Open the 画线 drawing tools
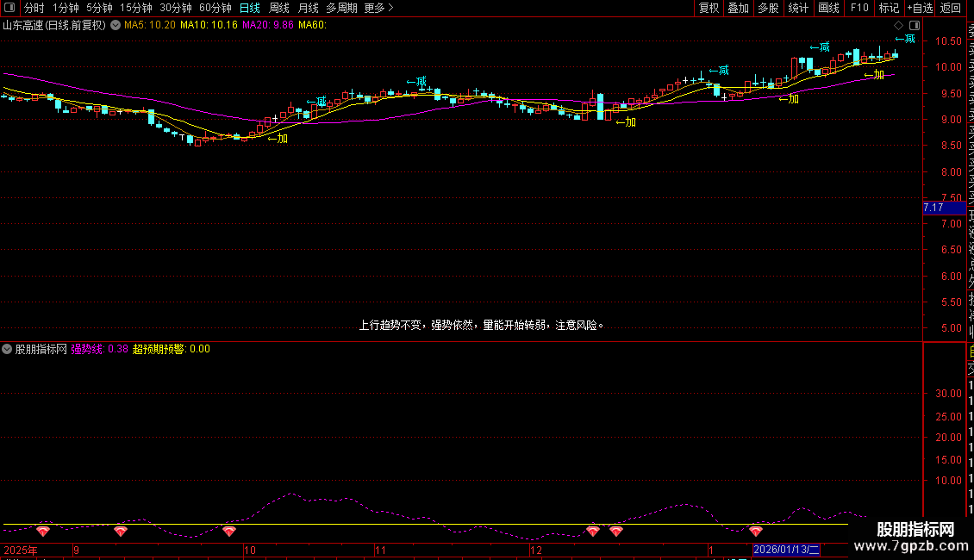Viewport: 974px width, 560px height. coord(828,8)
